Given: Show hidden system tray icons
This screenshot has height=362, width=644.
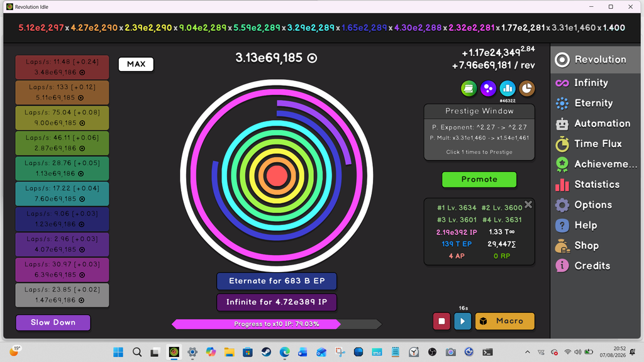Looking at the screenshot, I should tap(528, 352).
